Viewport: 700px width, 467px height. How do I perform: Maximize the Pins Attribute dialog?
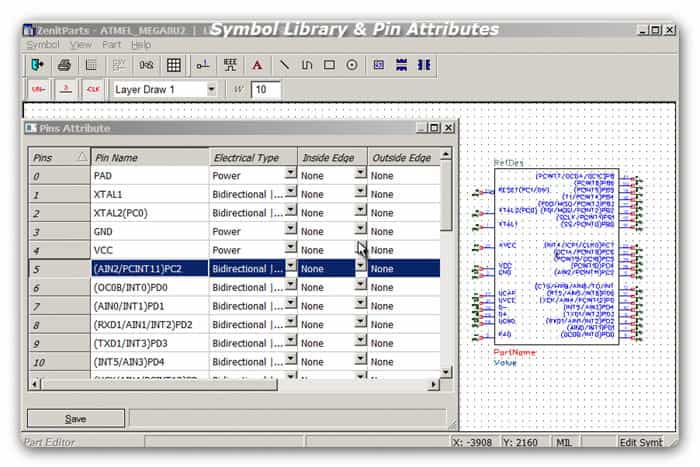[x=434, y=128]
